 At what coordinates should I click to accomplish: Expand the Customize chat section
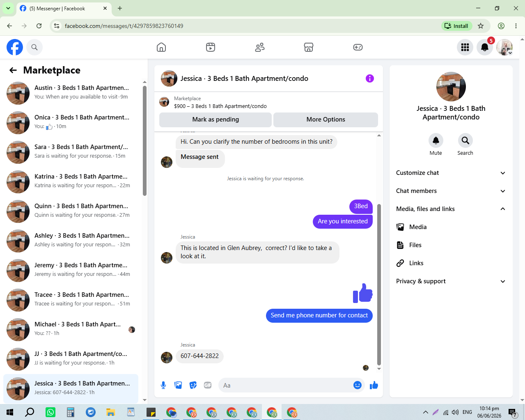tap(451, 173)
